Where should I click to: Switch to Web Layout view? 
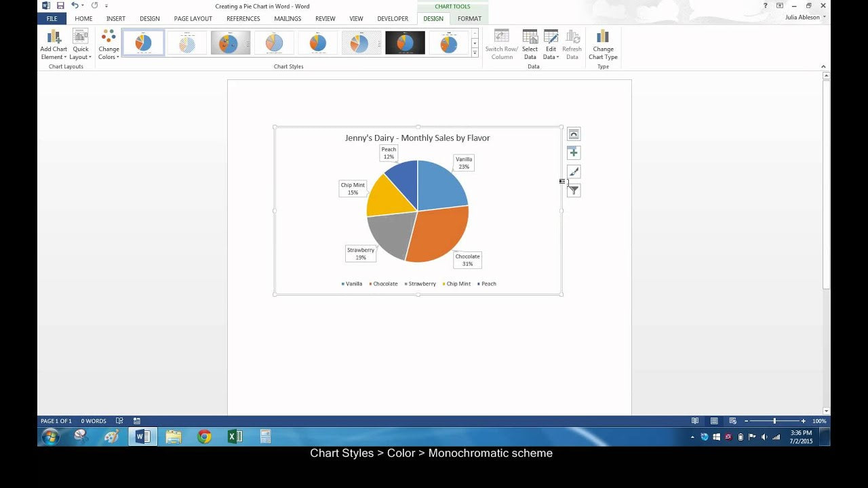pos(732,421)
